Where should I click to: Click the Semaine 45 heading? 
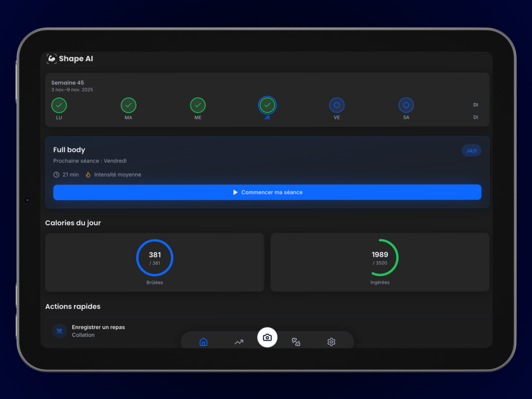pyautogui.click(x=68, y=83)
